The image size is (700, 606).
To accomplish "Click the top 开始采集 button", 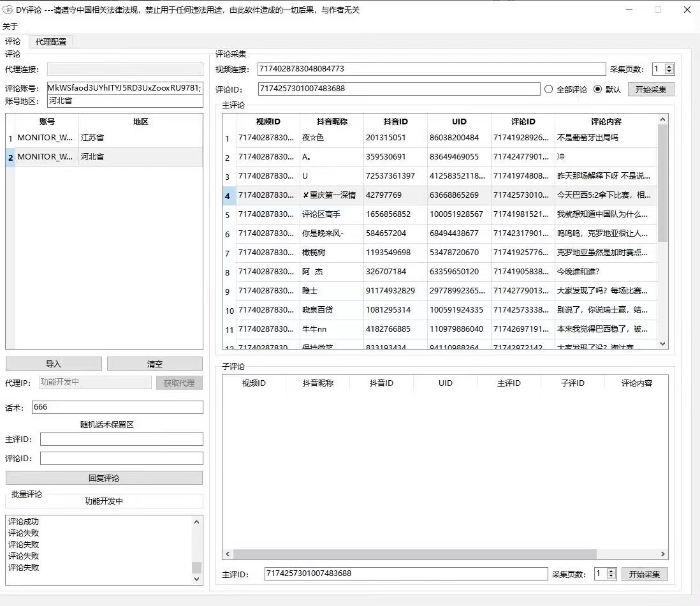I will click(x=650, y=89).
